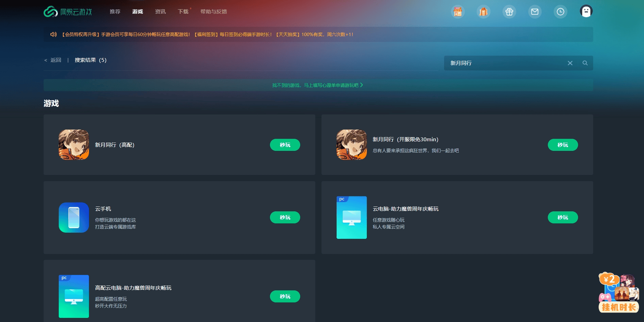
Task: Open the clock play-time icon
Action: coord(560,12)
